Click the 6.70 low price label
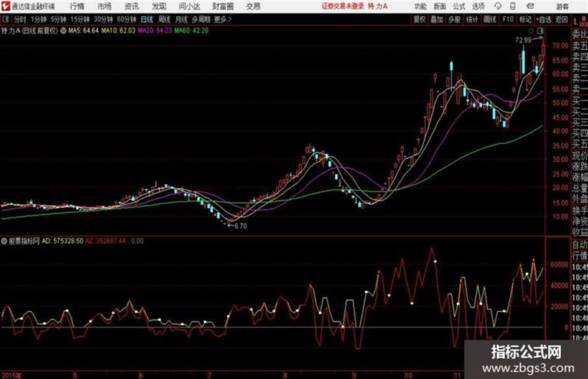 240,226
